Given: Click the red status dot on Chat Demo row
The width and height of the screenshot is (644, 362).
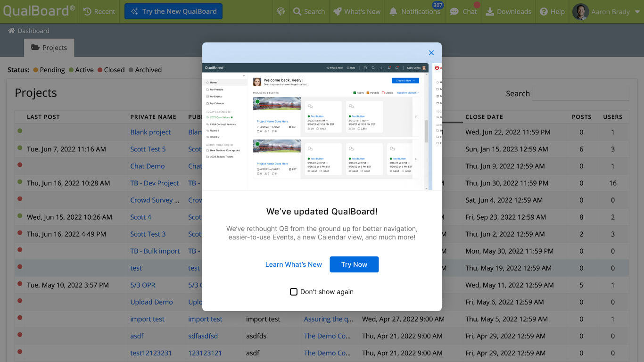Looking at the screenshot, I should 20,165.
